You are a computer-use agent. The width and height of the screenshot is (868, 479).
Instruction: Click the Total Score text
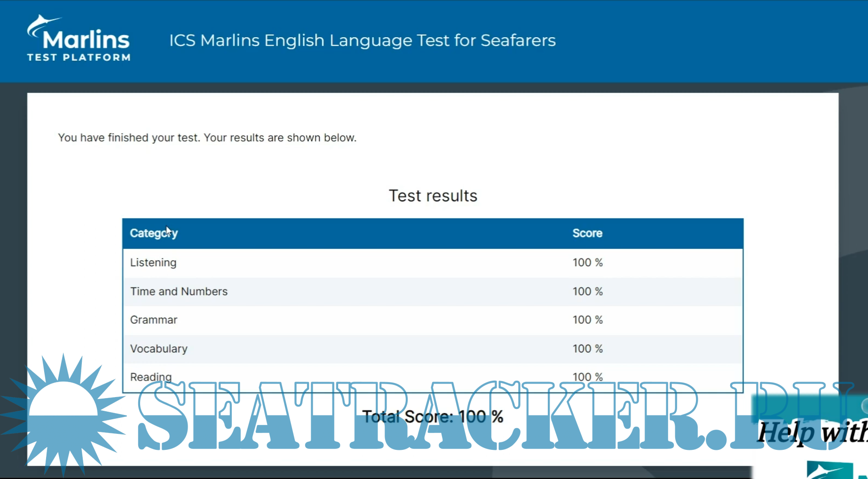433,417
